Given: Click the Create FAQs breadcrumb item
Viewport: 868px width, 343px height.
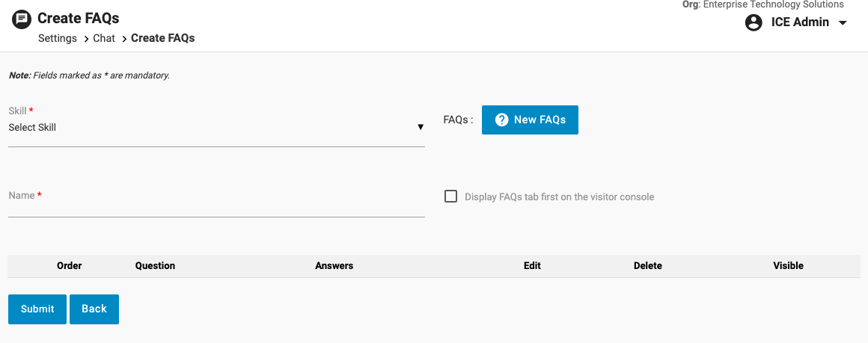Looking at the screenshot, I should [x=162, y=38].
